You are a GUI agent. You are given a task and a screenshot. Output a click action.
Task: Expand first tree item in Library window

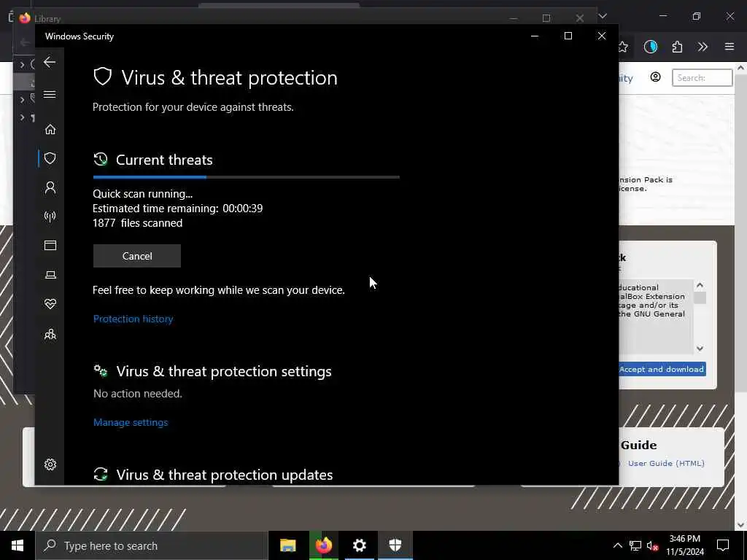22,64
